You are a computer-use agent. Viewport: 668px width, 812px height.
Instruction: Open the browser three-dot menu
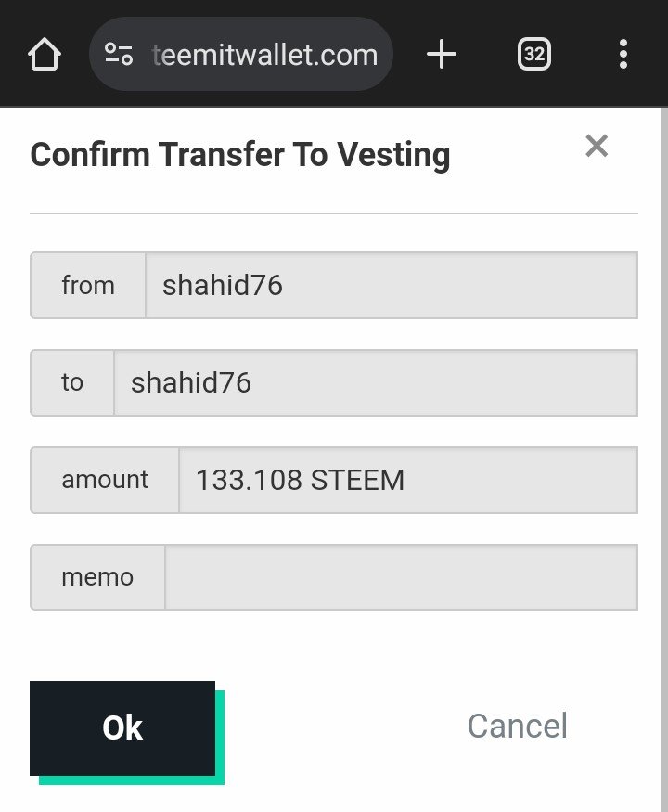623,55
